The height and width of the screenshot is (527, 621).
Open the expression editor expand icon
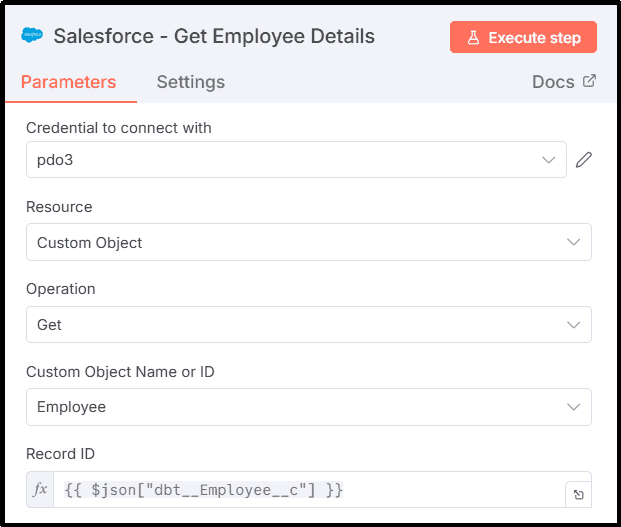tap(578, 494)
